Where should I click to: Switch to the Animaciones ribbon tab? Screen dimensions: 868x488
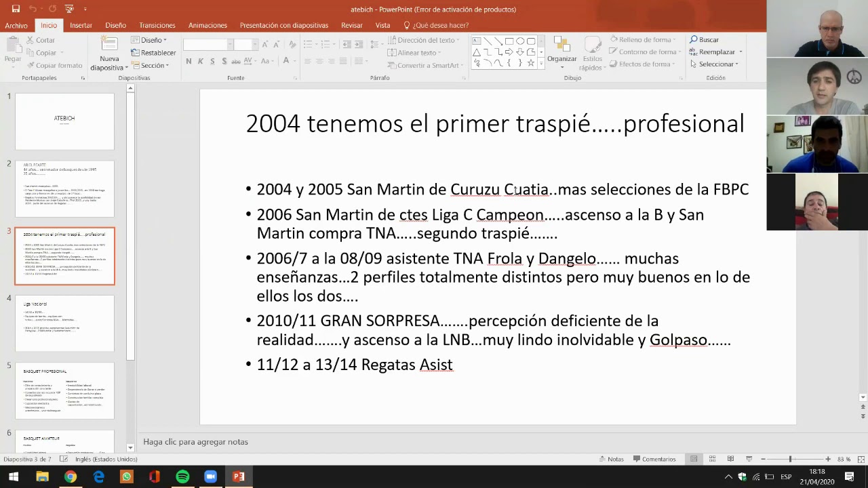click(x=208, y=25)
